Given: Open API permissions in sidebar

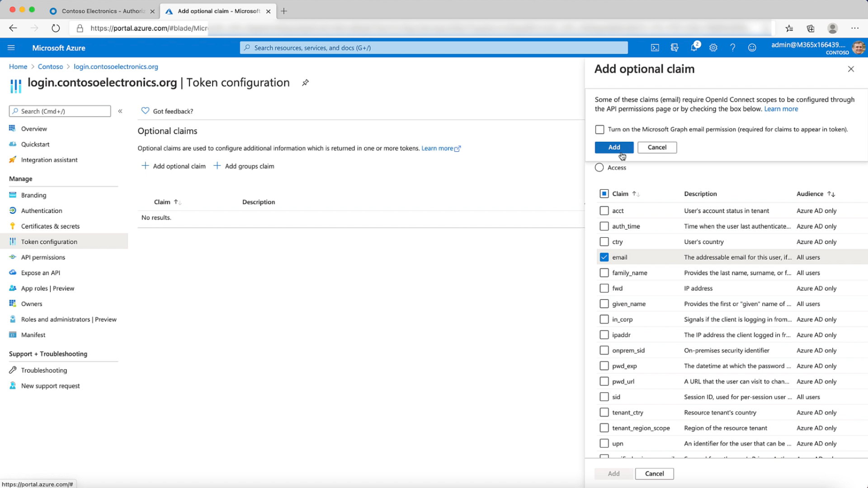Looking at the screenshot, I should click(x=43, y=257).
